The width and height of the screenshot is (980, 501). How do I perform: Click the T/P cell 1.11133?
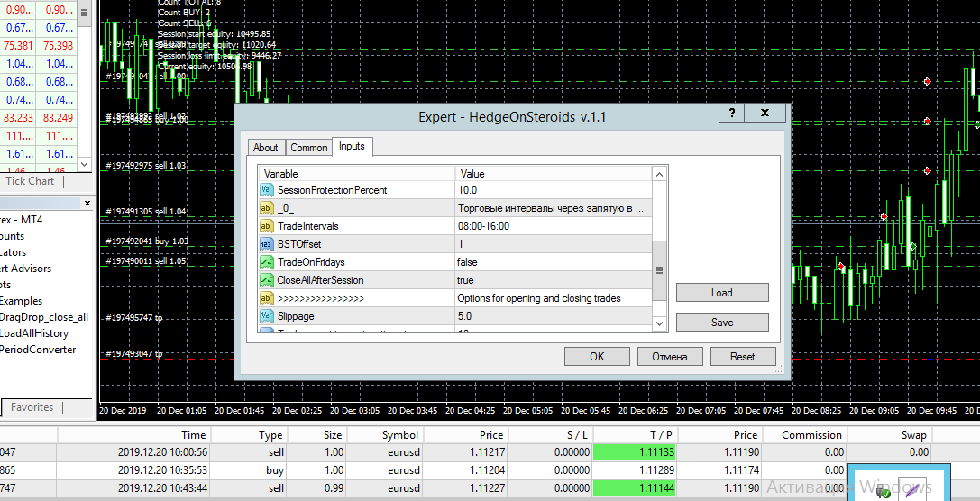coord(635,452)
